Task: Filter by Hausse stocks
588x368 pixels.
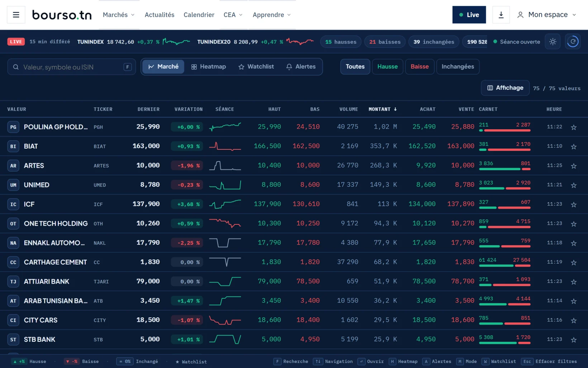Action: (388, 67)
